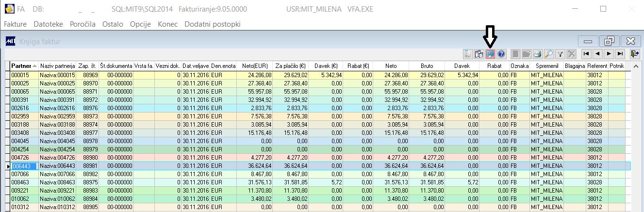This screenshot has width=644, height=212.
Task: Click the Bruto column header
Action: tap(426, 65)
